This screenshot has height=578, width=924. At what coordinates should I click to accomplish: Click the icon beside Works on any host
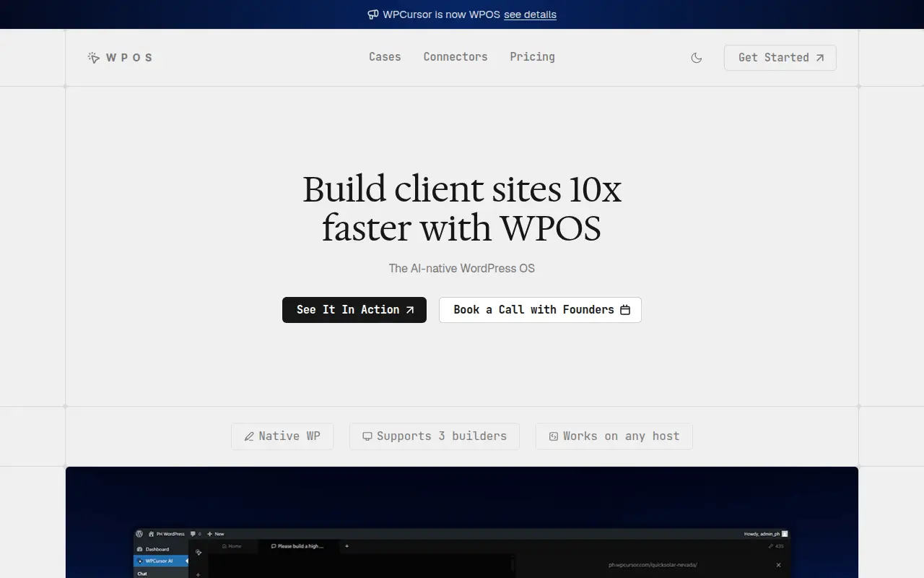[x=554, y=436]
